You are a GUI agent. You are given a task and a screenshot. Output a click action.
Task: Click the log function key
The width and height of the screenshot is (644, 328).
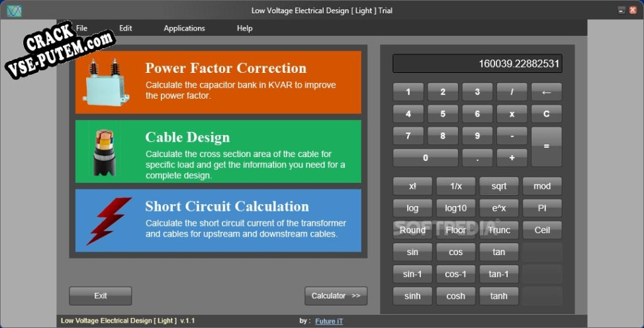coord(412,208)
